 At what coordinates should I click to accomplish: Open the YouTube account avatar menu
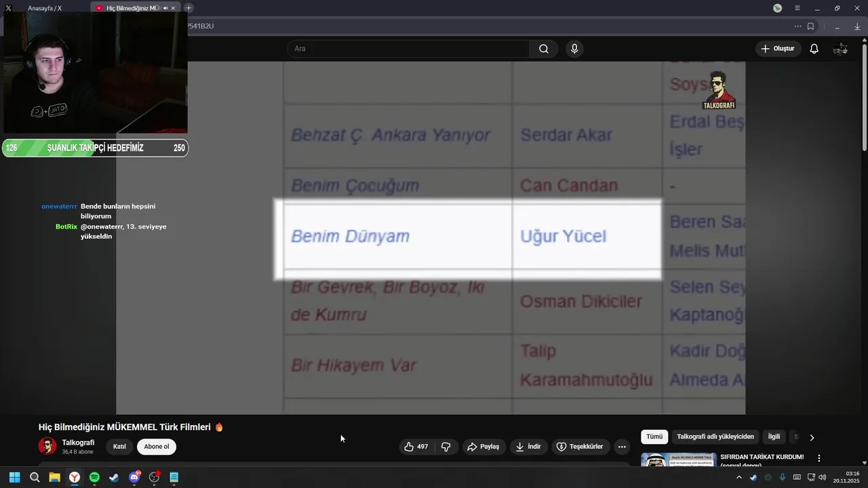tap(840, 49)
